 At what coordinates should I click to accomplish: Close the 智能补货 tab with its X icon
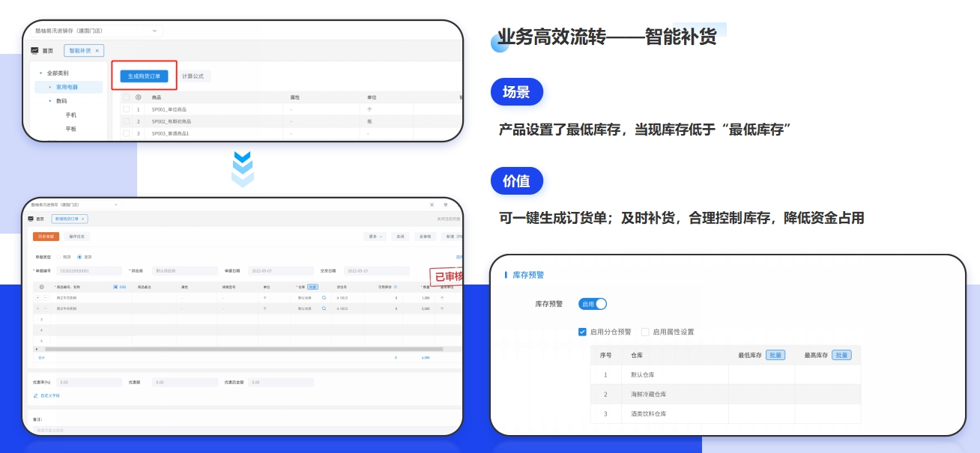pyautogui.click(x=97, y=51)
